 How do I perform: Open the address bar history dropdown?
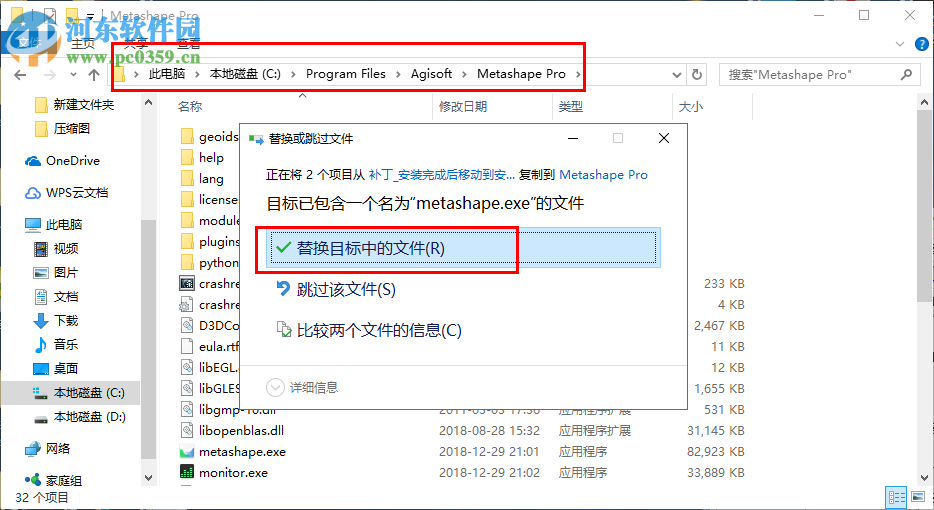(677, 74)
